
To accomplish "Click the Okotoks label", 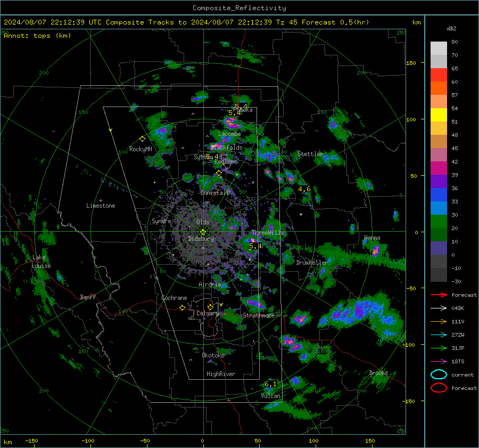I will (x=213, y=355).
